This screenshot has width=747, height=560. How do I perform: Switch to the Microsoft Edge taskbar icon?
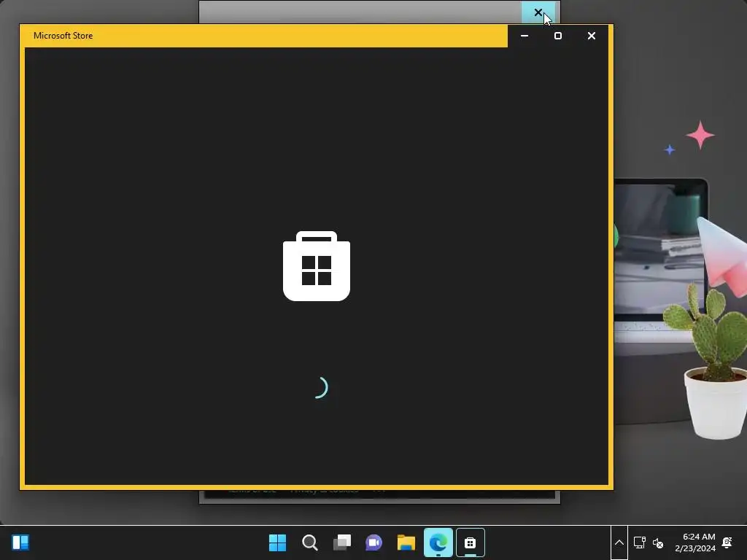438,542
